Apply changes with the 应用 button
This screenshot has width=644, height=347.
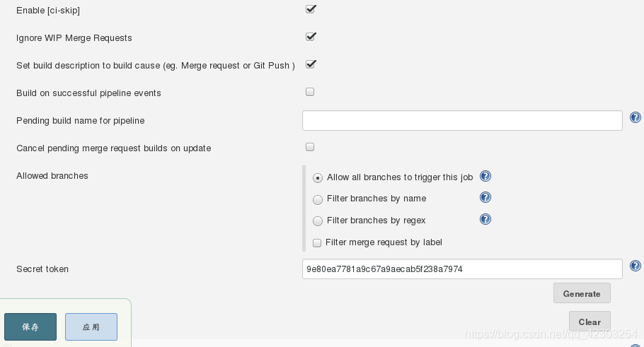[91, 327]
